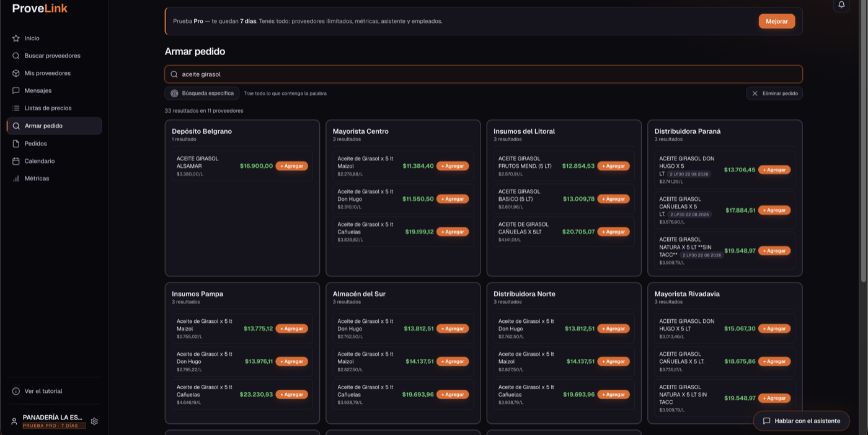Open settings gear beside the bakery account

(94, 421)
